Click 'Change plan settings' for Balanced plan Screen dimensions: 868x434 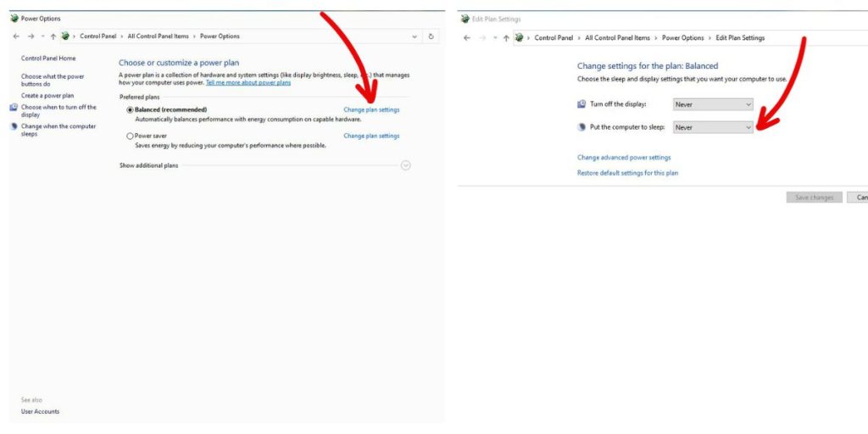(x=371, y=109)
